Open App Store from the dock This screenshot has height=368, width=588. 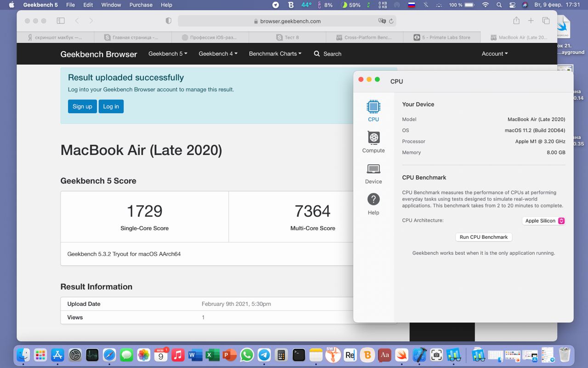[x=58, y=355]
